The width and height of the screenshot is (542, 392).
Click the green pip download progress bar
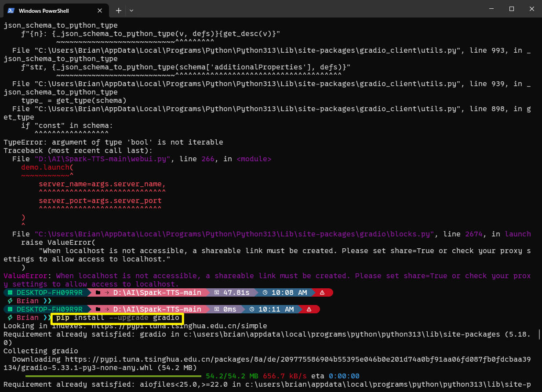click(113, 376)
